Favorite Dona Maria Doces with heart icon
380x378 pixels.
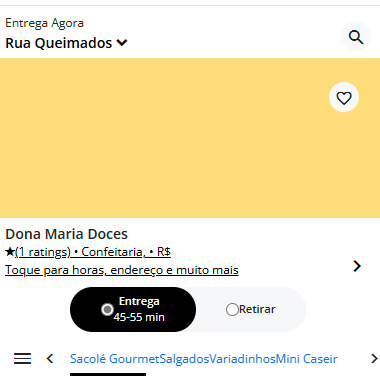tap(344, 97)
